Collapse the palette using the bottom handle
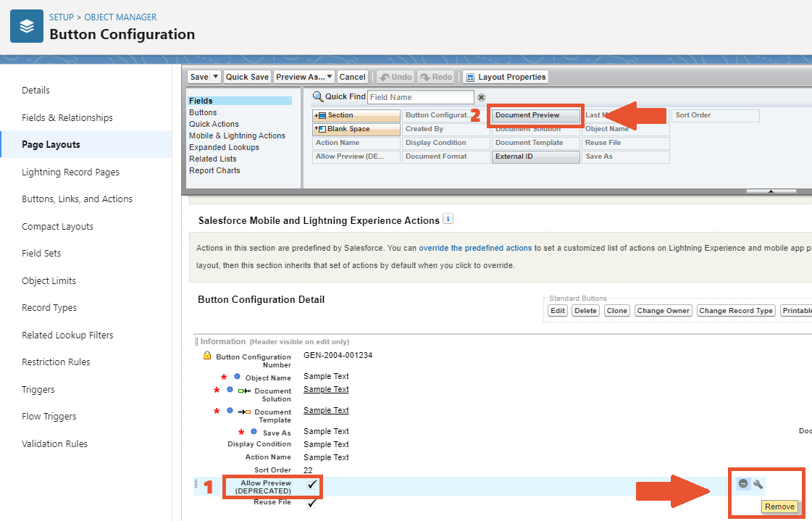 click(771, 191)
